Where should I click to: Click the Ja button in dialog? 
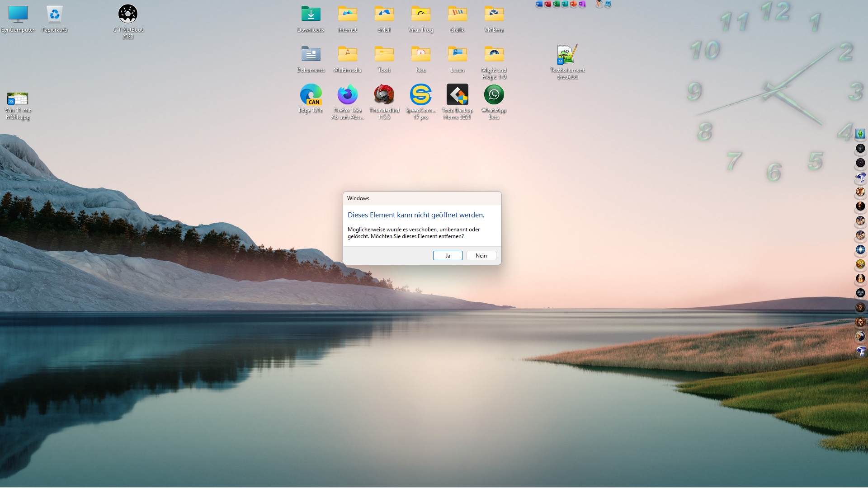[448, 256]
